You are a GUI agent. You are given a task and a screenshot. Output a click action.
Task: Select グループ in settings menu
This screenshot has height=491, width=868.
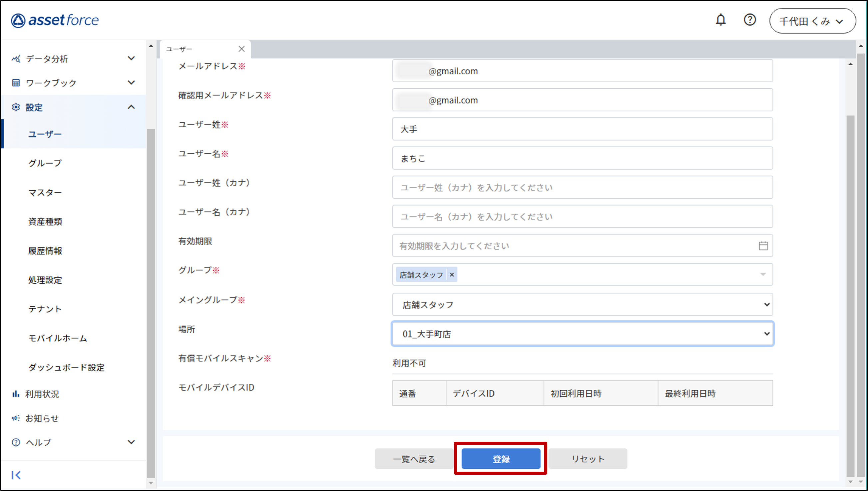click(45, 163)
